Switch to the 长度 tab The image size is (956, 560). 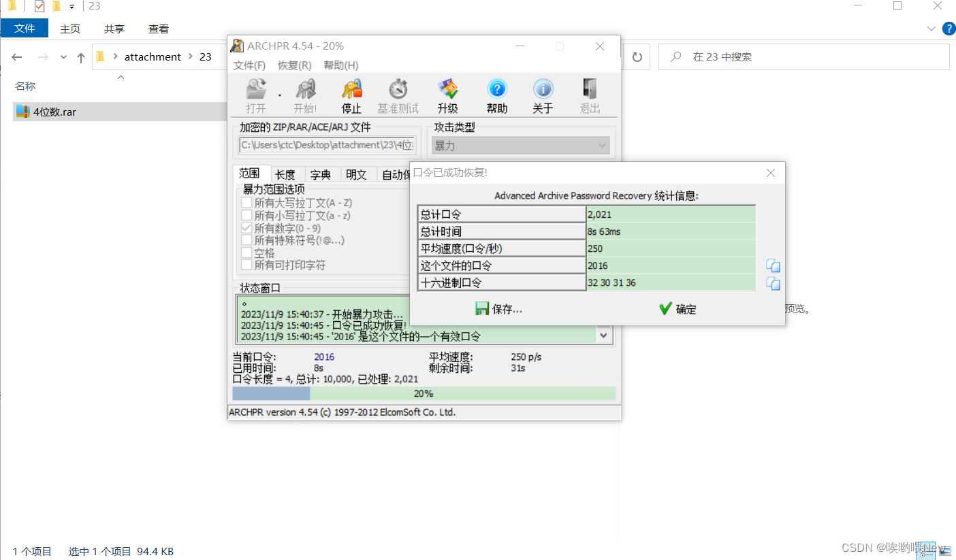285,175
